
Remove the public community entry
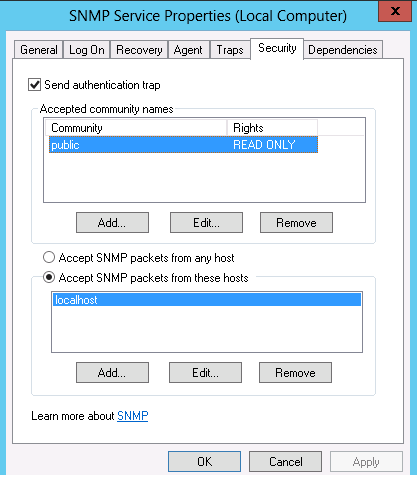pyautogui.click(x=296, y=222)
